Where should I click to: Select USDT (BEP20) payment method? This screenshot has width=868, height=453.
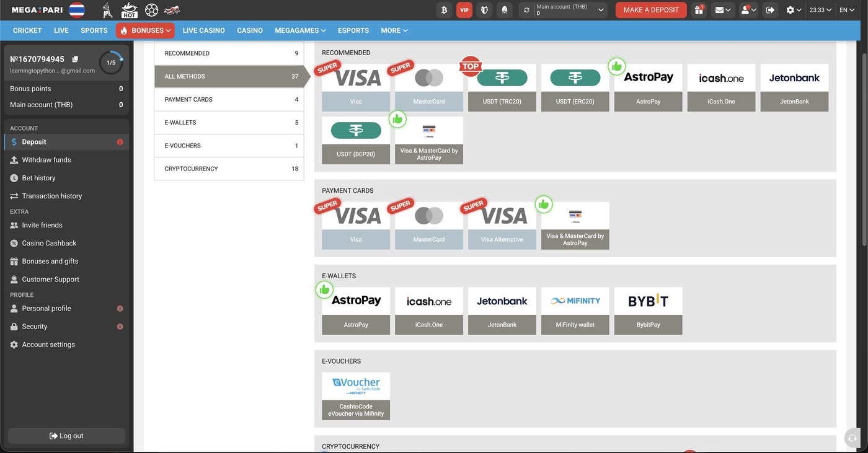click(356, 140)
